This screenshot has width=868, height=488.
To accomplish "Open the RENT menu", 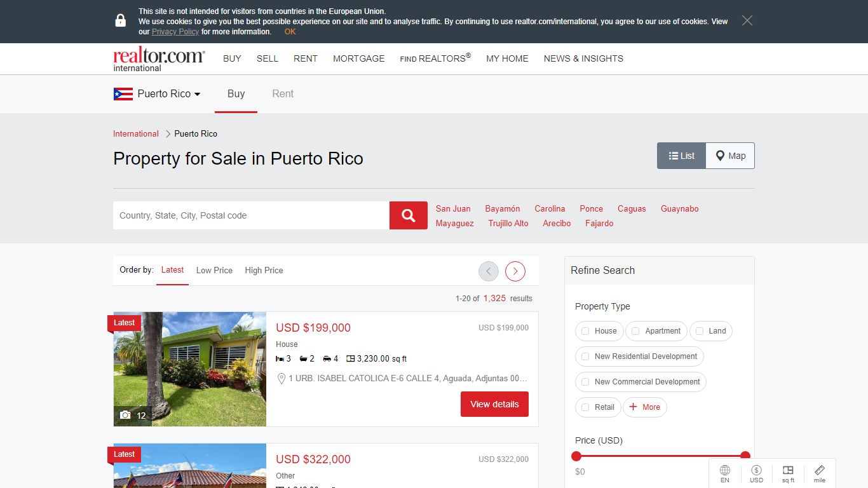I will click(x=306, y=58).
